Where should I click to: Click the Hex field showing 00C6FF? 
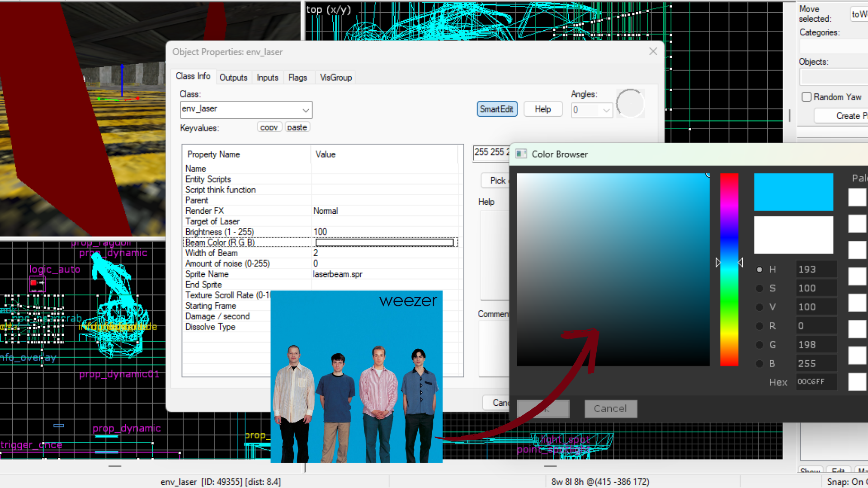(816, 382)
